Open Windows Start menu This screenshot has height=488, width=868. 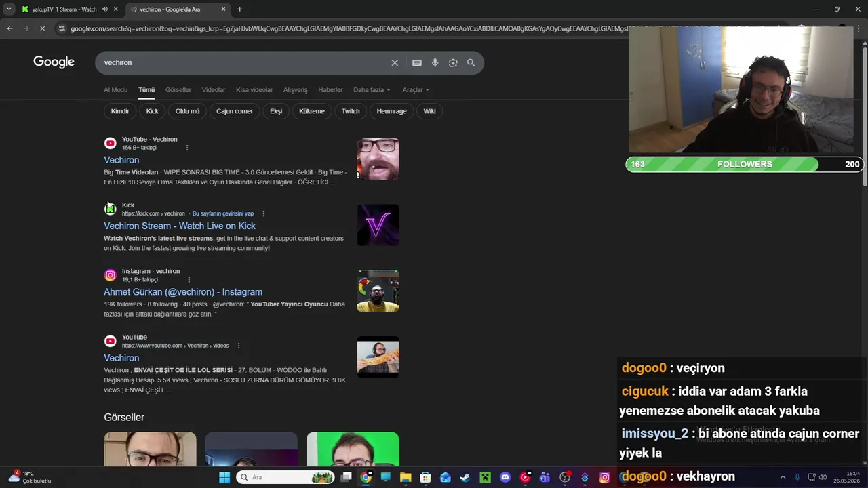click(x=224, y=477)
